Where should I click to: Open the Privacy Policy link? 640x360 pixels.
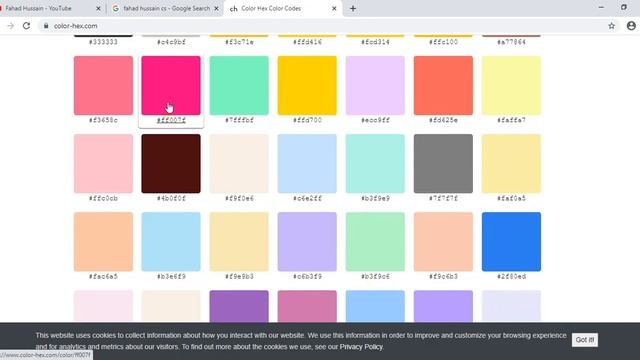pyautogui.click(x=361, y=347)
